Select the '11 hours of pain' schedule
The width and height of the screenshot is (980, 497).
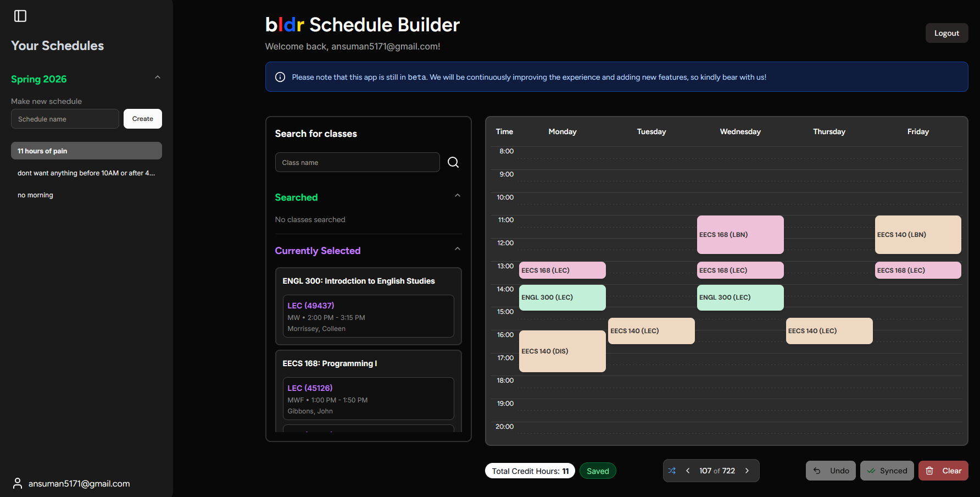[86, 151]
